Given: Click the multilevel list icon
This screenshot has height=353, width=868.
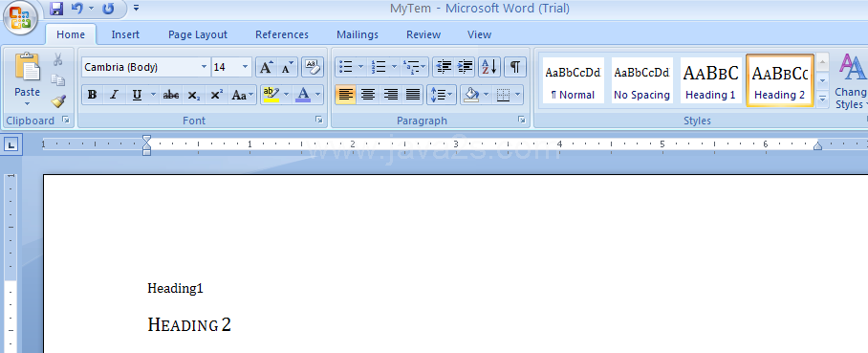Looking at the screenshot, I should (410, 67).
